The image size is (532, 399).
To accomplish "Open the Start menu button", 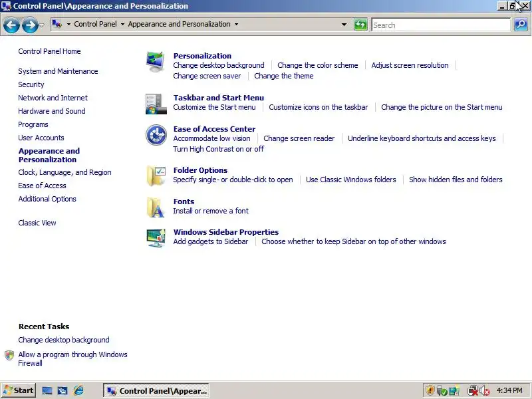I will pyautogui.click(x=19, y=390).
